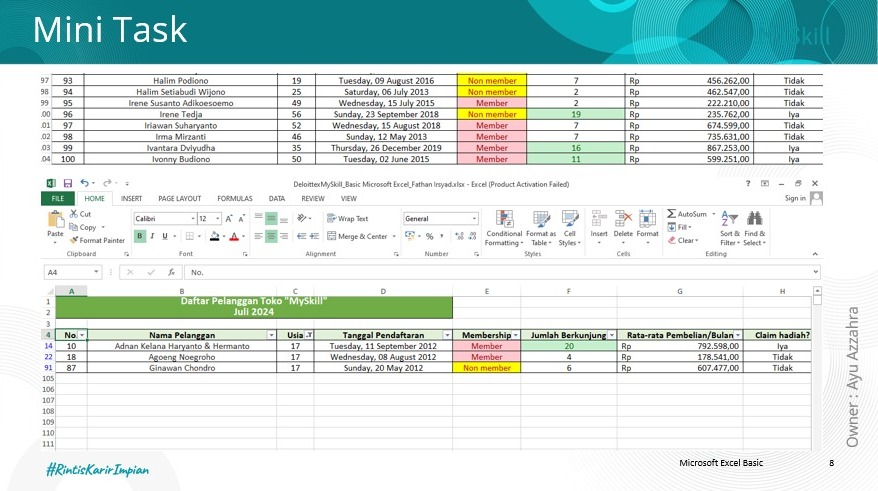Click the red Font Color swatch
Viewport: 878px width, 491px height.
tap(234, 236)
